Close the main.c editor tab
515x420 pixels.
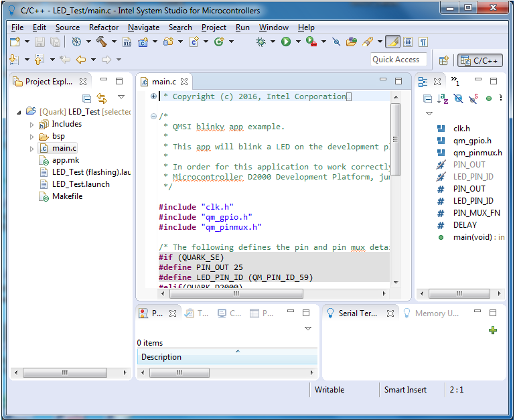click(184, 82)
